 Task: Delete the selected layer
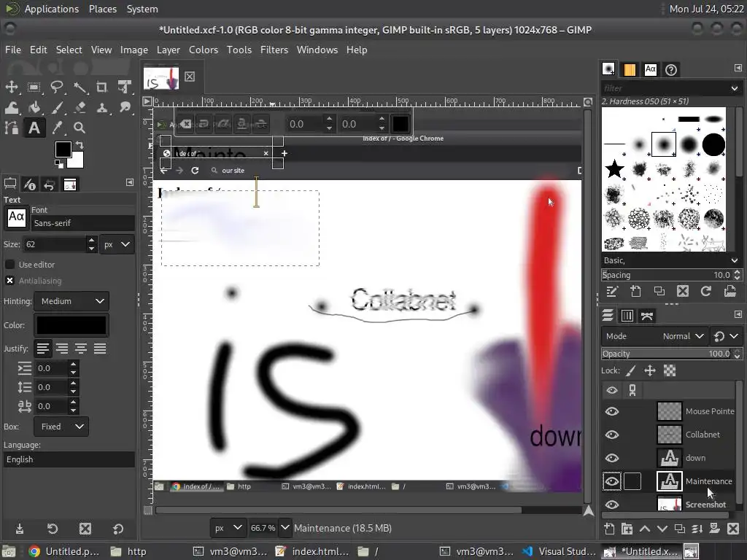point(732,529)
